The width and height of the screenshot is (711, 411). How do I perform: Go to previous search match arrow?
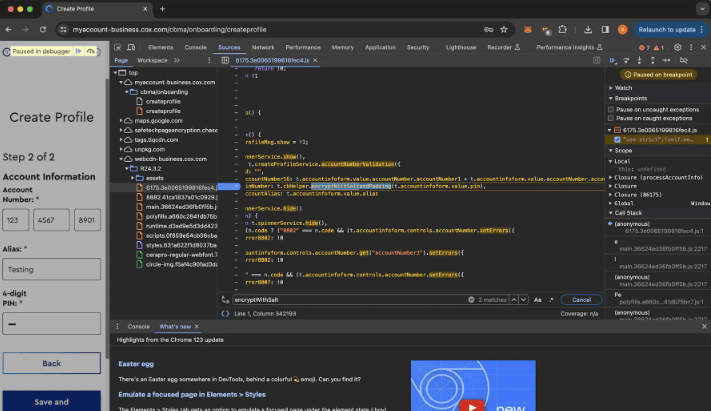point(516,299)
